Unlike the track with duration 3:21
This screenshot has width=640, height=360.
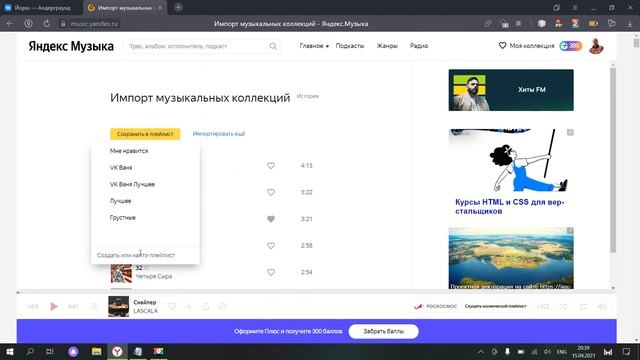tap(271, 219)
